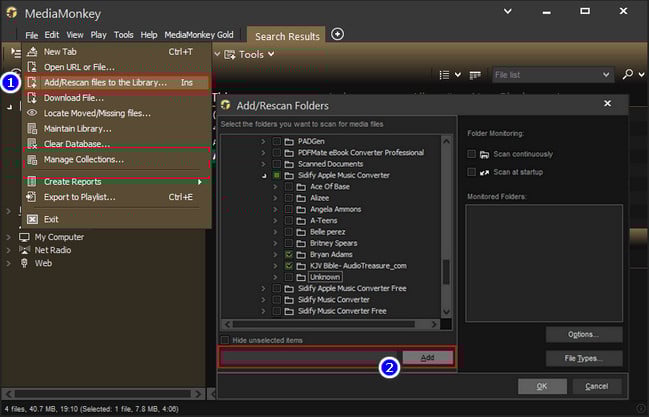Viewport: 649px width, 417px height.
Task: Toggle the Sidify Apple Music Converter checkbox
Action: [276, 175]
